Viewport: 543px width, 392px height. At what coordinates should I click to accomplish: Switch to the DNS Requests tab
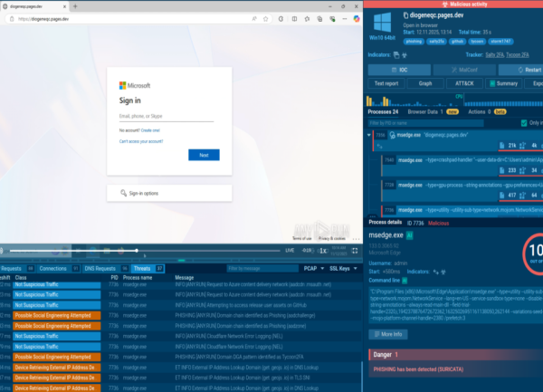[106, 268]
